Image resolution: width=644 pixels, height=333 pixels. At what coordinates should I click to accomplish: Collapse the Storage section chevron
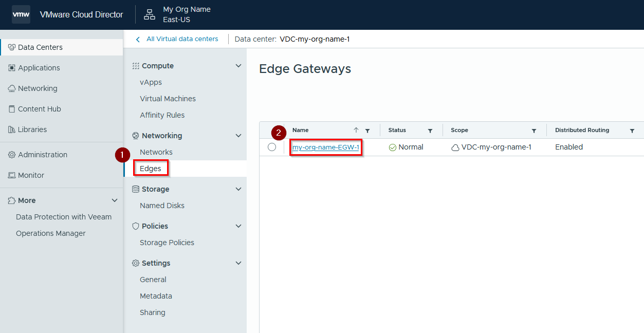[238, 189]
